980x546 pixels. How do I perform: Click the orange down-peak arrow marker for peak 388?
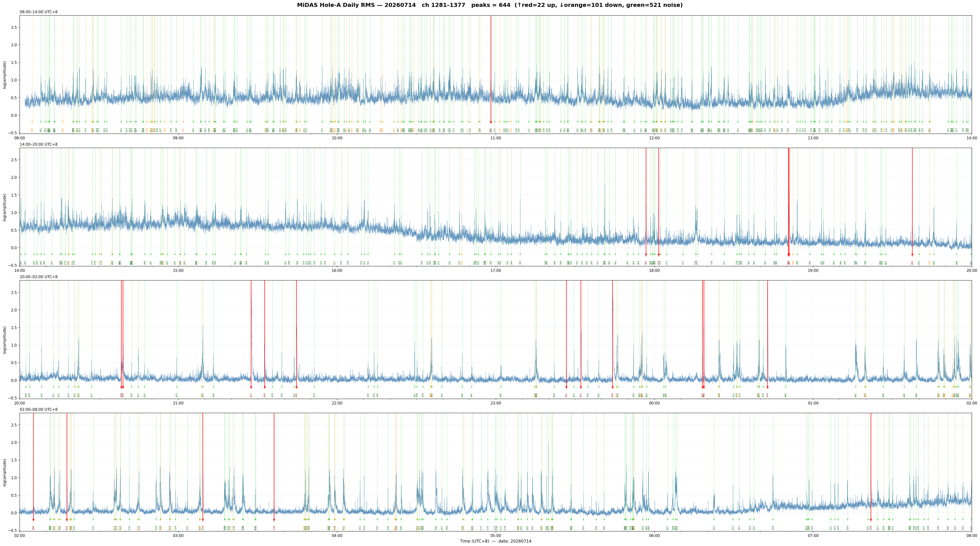793,254
